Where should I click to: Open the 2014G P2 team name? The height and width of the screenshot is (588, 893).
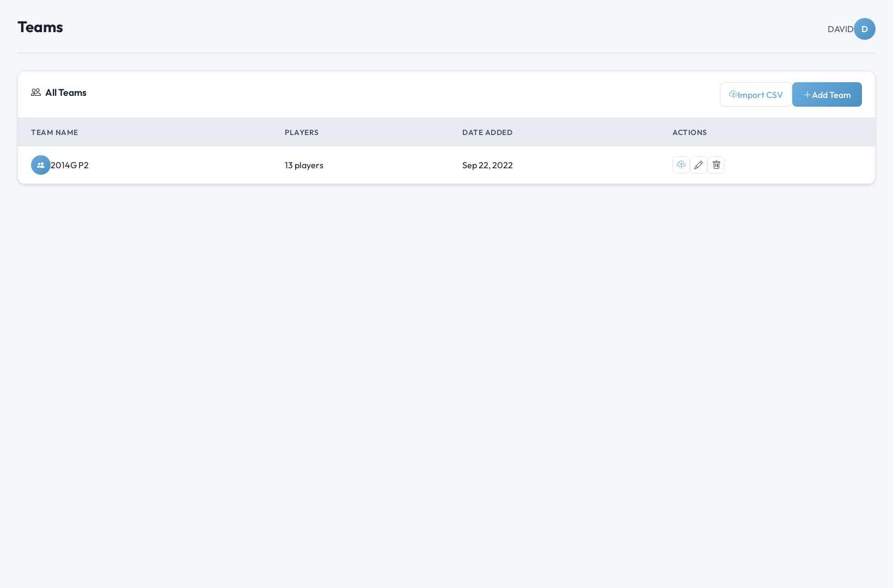click(70, 165)
